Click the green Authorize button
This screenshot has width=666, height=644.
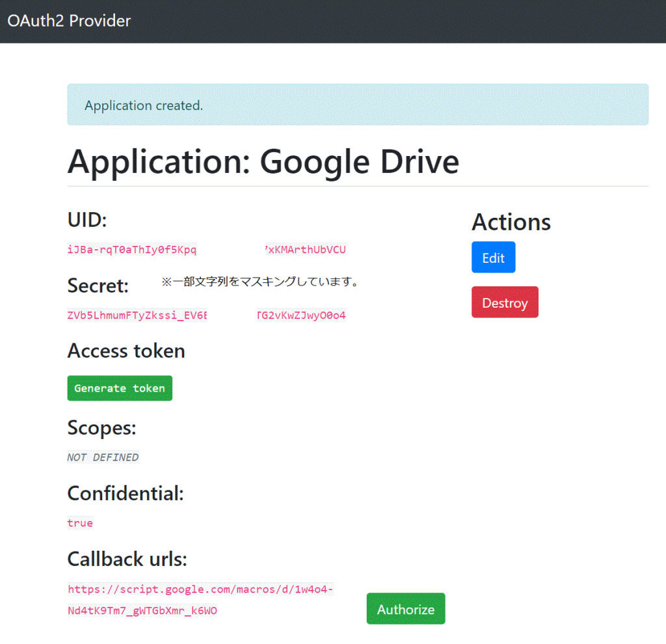pyautogui.click(x=406, y=609)
